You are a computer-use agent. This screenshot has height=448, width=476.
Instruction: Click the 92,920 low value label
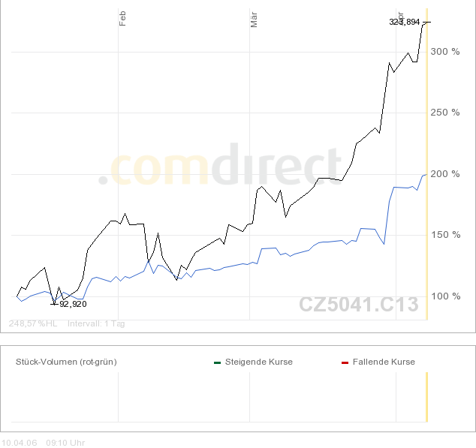(x=73, y=304)
